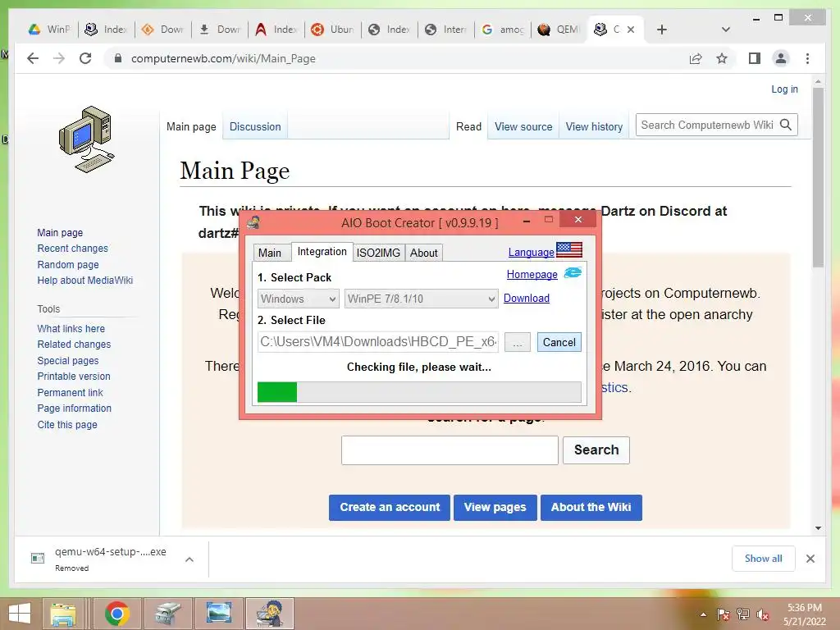Click the muted volume tray icon
The width and height of the screenshot is (840, 630).
(763, 614)
